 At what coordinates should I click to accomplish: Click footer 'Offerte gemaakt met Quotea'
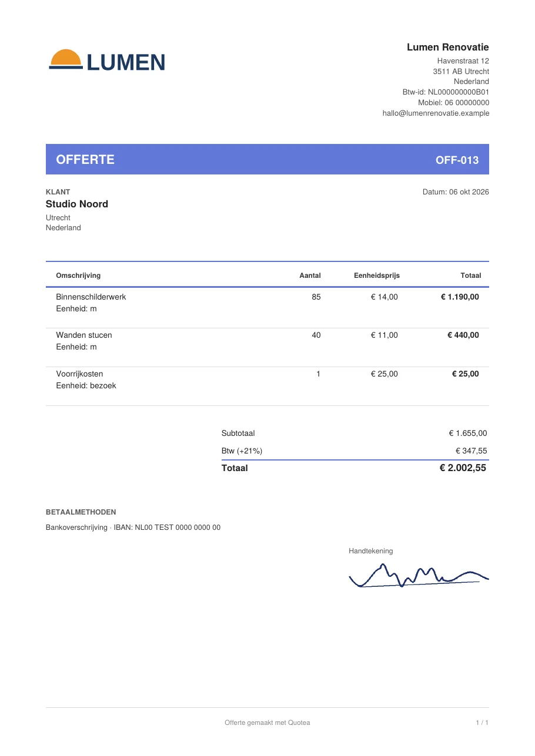click(x=267, y=723)
